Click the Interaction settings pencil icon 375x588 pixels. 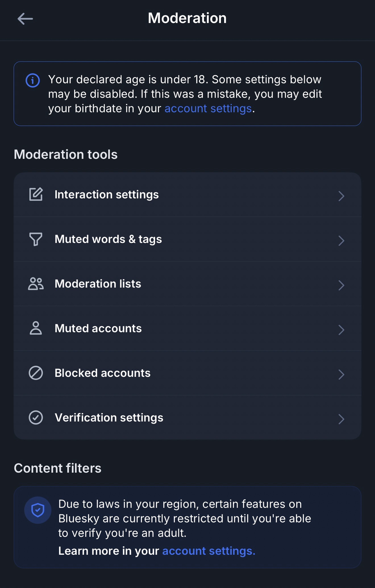point(36,194)
